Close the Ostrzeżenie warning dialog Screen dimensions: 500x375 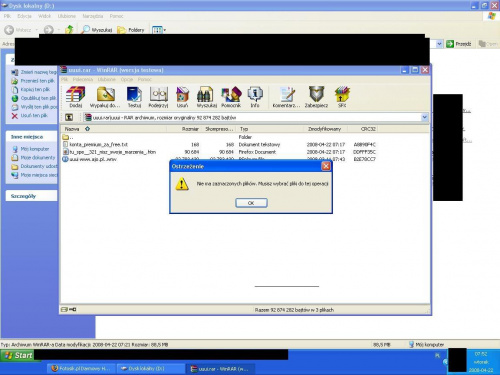326,166
